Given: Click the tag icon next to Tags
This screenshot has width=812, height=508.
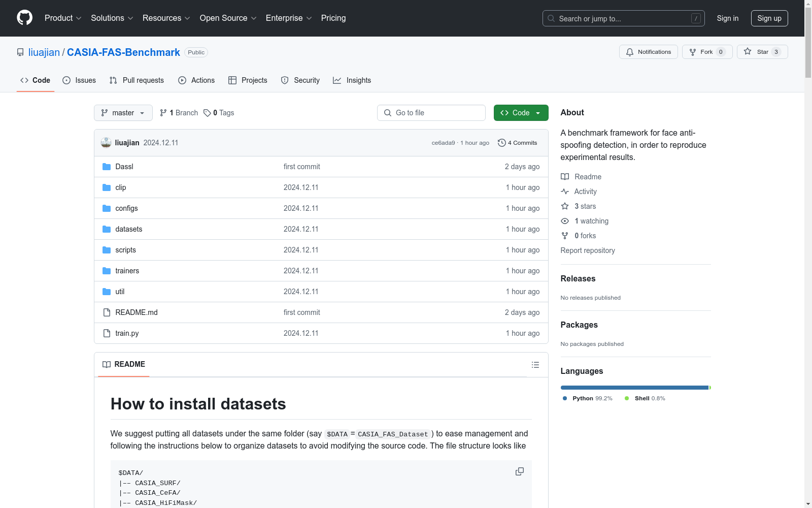Looking at the screenshot, I should coord(207,113).
